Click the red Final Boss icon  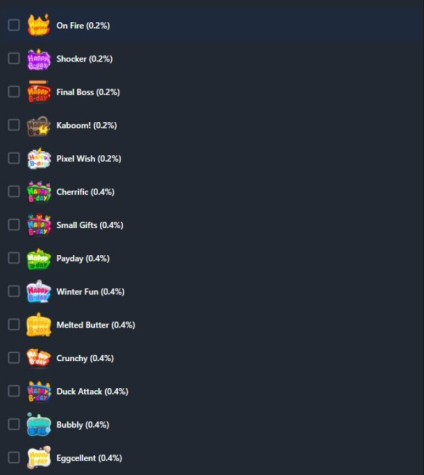click(x=39, y=92)
